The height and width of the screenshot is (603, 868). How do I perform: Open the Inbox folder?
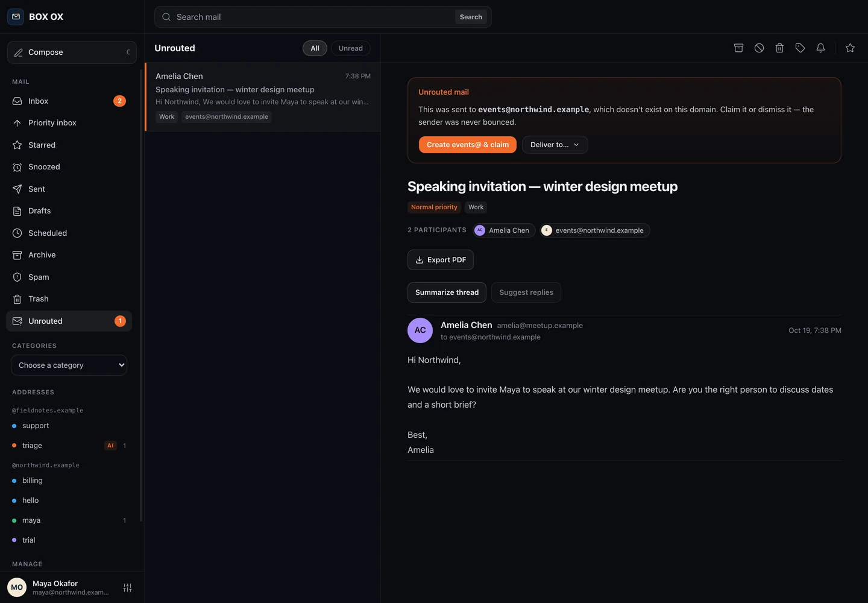[x=69, y=101]
